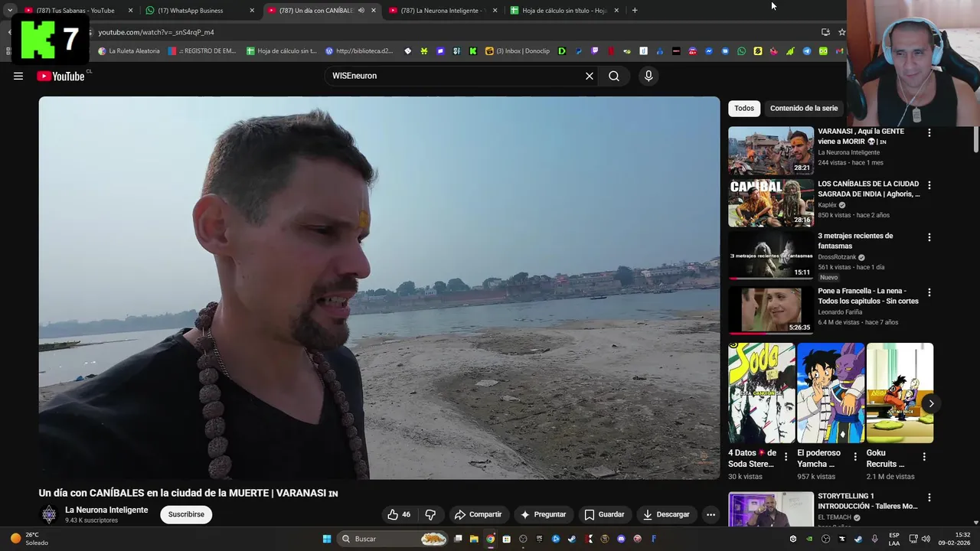
Task: Select the Todos filter chip
Action: pyautogui.click(x=744, y=109)
